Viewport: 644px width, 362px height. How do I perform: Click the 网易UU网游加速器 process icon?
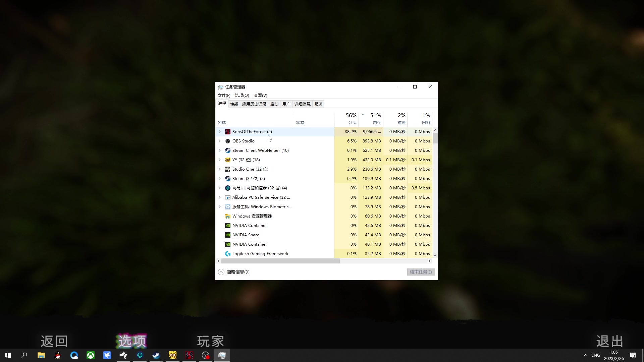point(228,188)
